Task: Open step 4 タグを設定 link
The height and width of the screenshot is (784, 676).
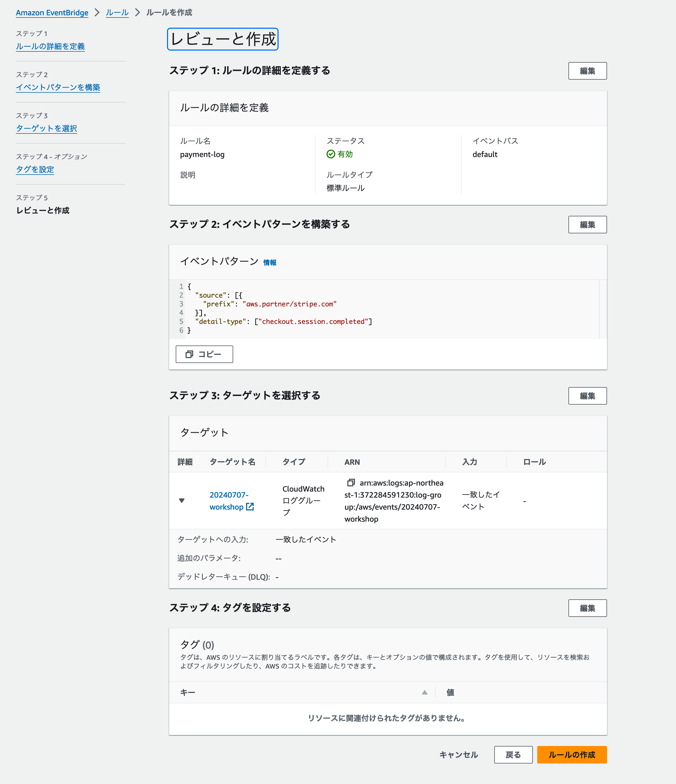Action: 35,169
